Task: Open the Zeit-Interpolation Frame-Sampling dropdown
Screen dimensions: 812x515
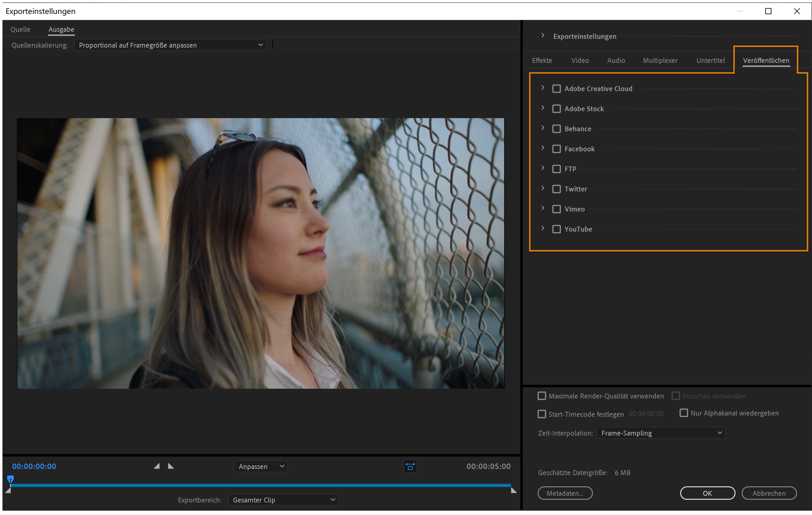Action: pyautogui.click(x=661, y=433)
